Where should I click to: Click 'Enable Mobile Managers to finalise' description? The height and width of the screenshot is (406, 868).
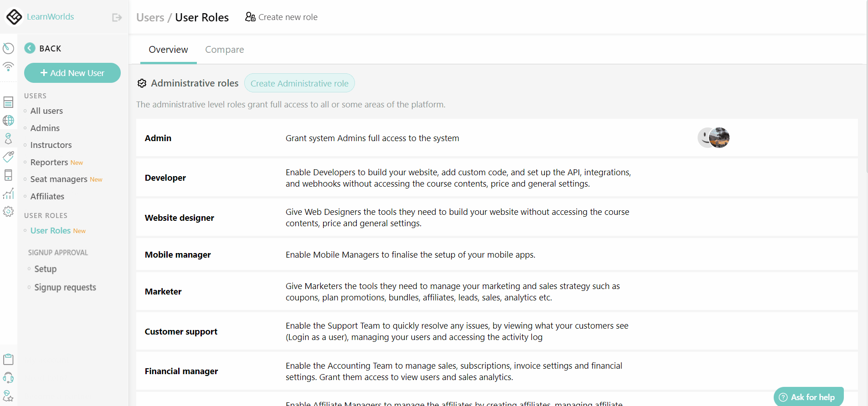pyautogui.click(x=411, y=255)
